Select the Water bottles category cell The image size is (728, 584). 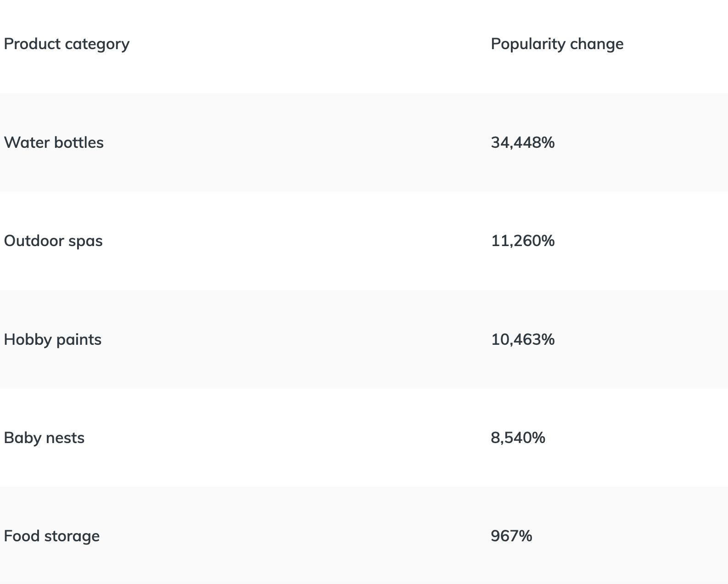54,142
